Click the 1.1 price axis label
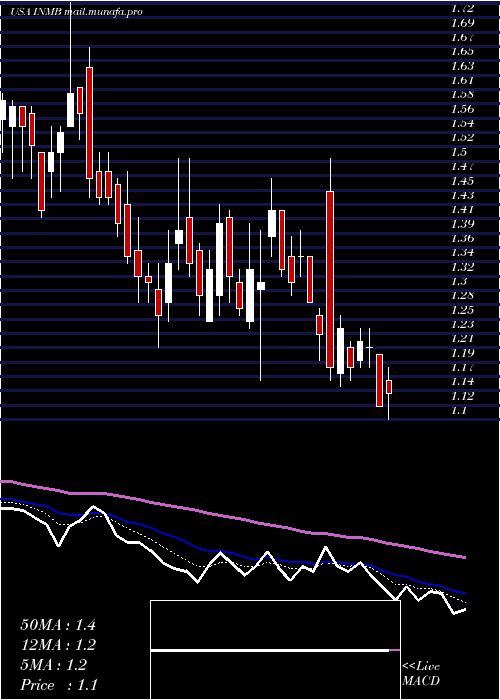The image size is (500, 700). click(459, 411)
